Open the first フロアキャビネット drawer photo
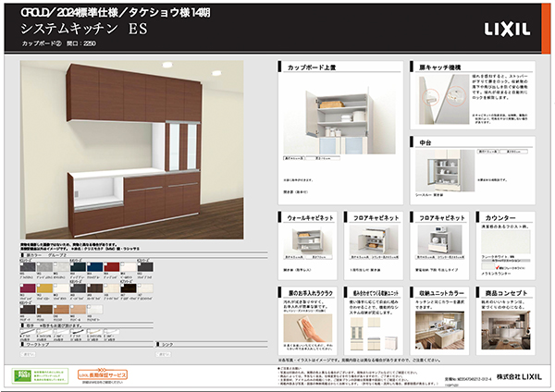Screen dimensions: 555x392 (374, 240)
